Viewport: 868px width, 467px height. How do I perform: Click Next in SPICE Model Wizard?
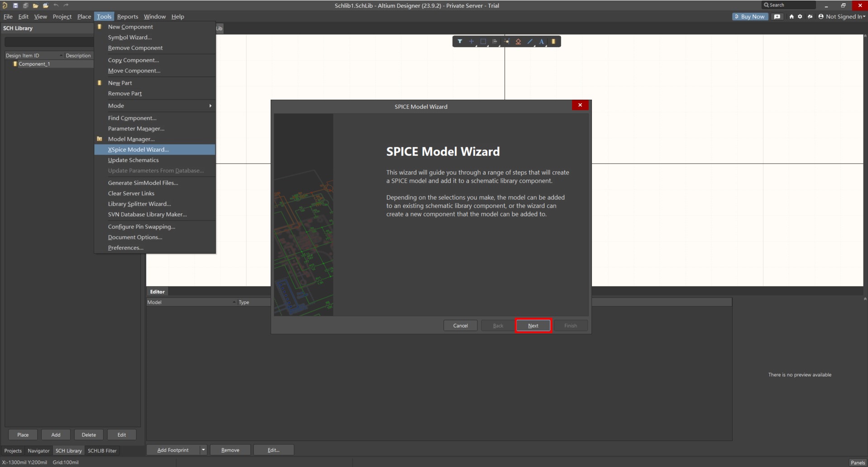click(x=533, y=326)
